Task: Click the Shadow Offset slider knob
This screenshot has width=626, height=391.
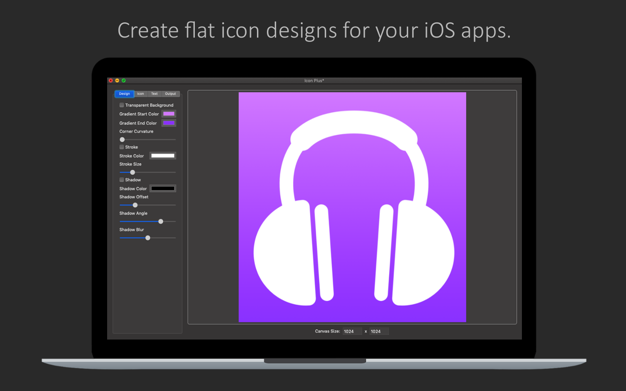Action: (x=135, y=205)
